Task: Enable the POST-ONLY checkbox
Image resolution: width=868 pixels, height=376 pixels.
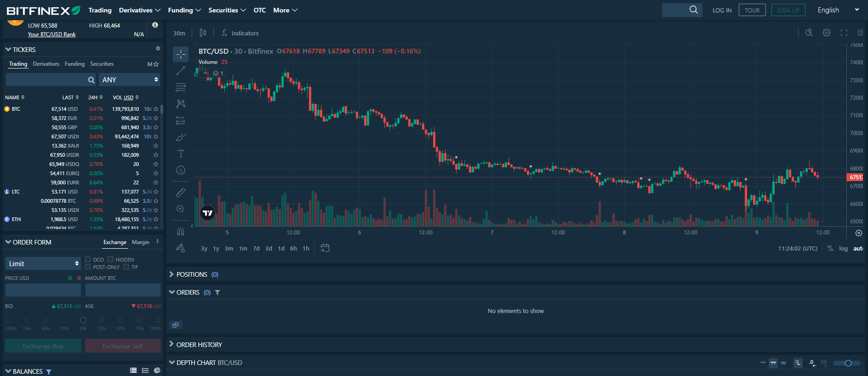Action: 88,267
